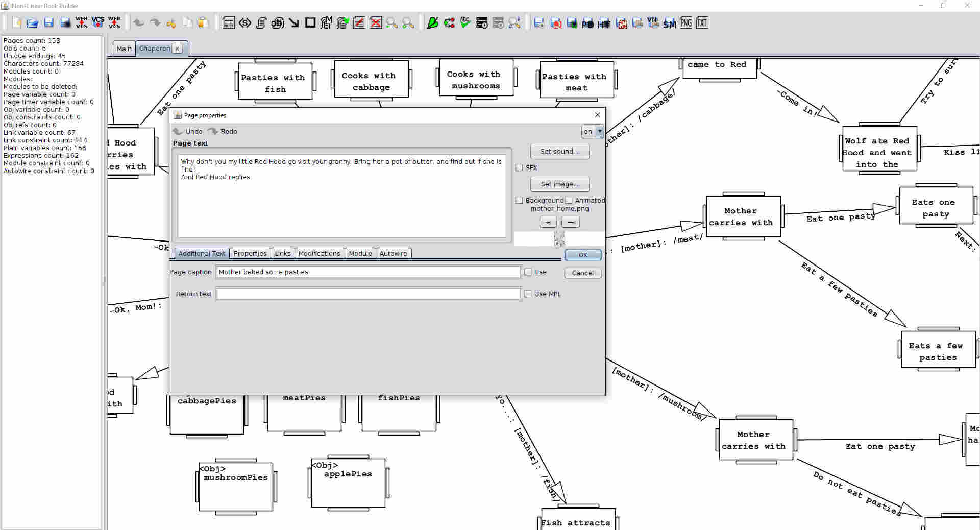Click the clipboard Paste icon

(x=204, y=22)
